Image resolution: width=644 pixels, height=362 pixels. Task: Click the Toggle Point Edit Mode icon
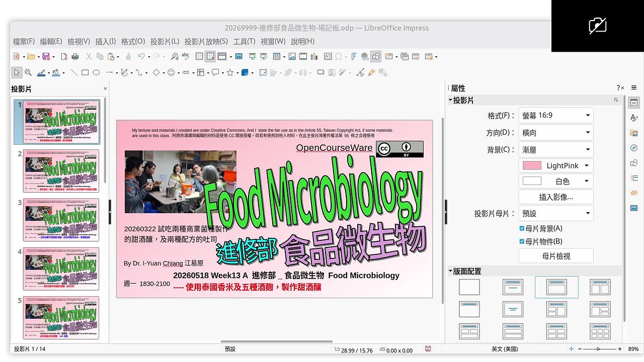(360, 72)
